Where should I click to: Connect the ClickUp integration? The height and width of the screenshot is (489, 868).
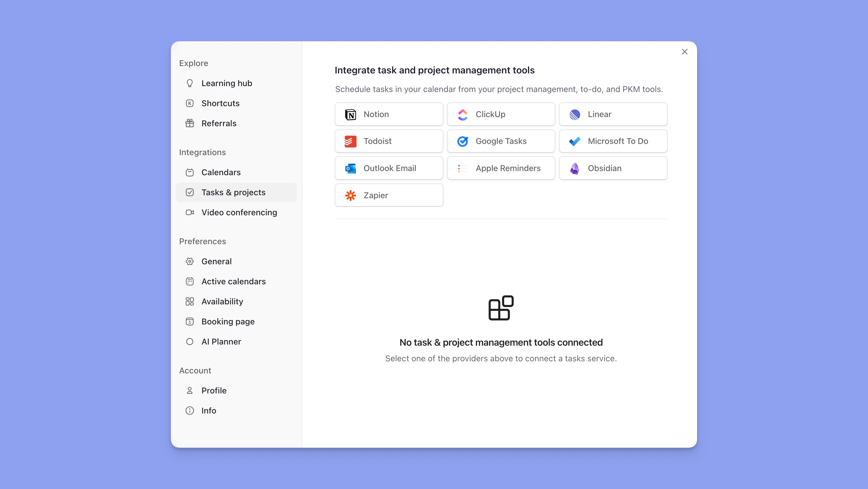[501, 114]
